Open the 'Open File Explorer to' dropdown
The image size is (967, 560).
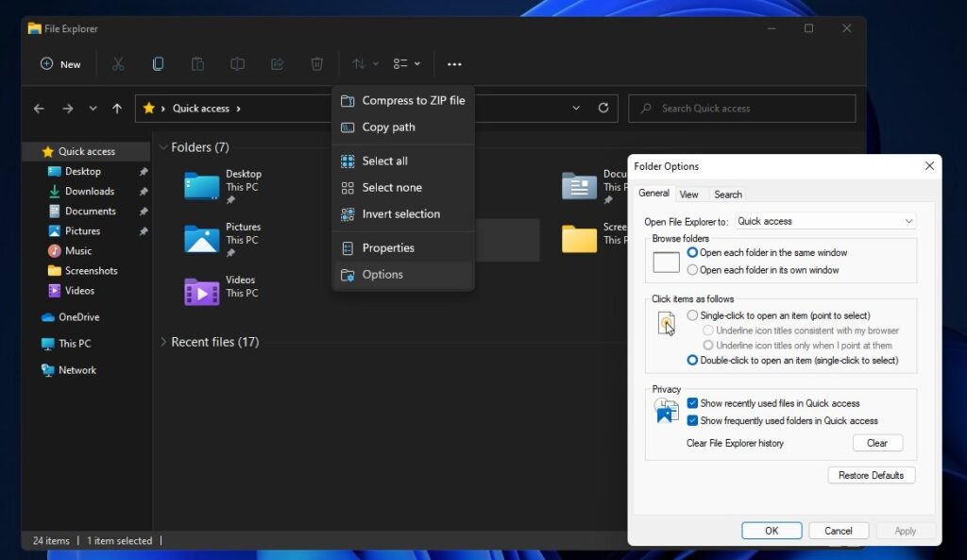pyautogui.click(x=824, y=221)
